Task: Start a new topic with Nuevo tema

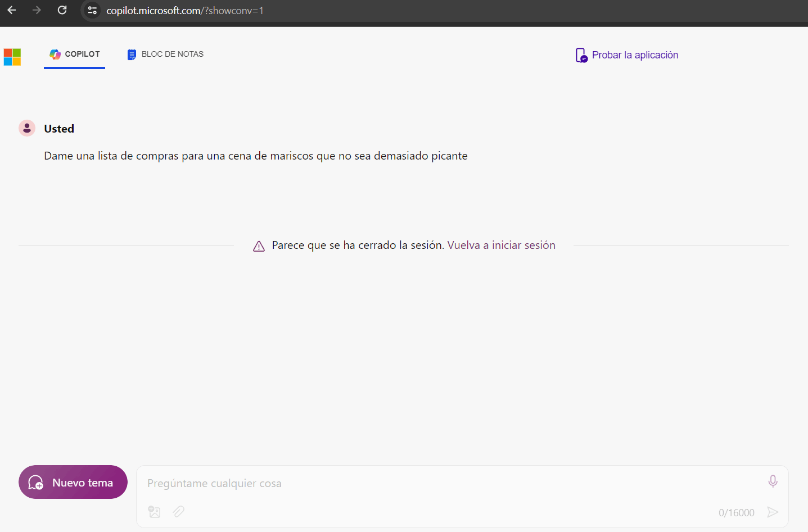Action: click(x=73, y=482)
